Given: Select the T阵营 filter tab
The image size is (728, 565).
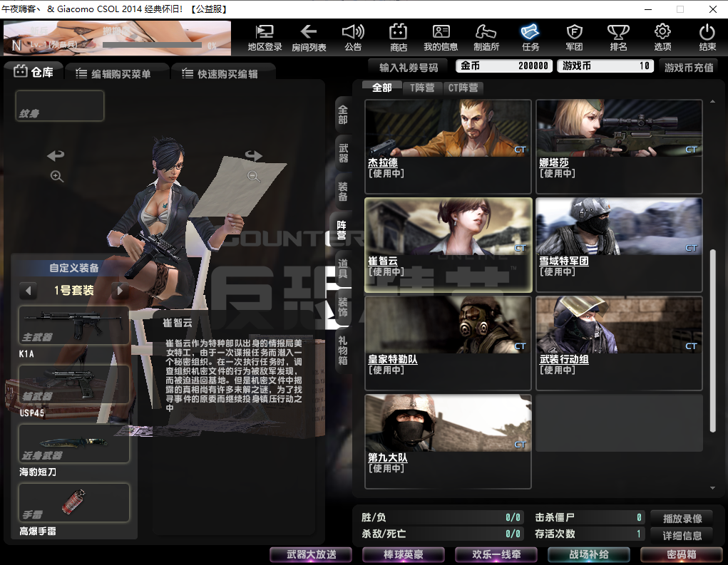Looking at the screenshot, I should point(422,88).
